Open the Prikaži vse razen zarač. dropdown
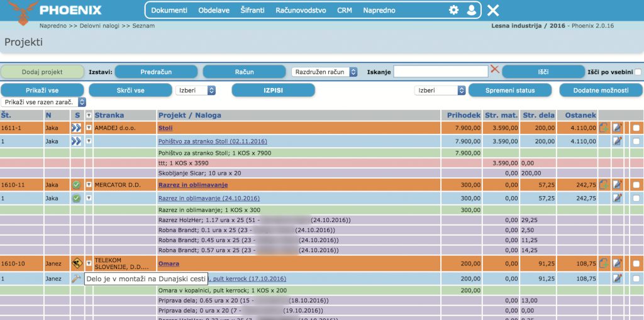 pos(44,102)
